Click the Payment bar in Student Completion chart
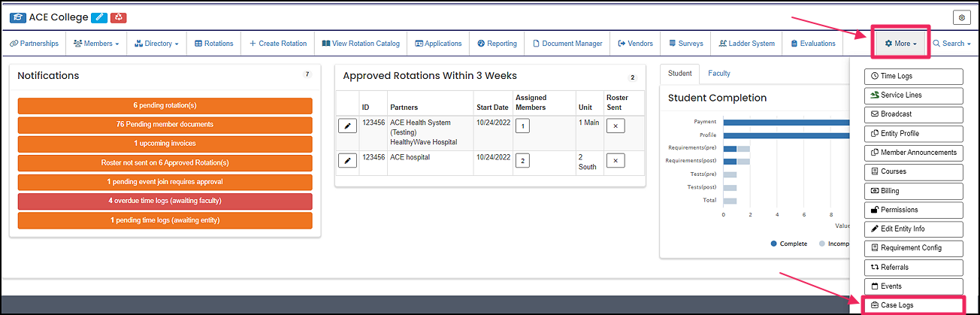The height and width of the screenshot is (315, 980). (785, 122)
